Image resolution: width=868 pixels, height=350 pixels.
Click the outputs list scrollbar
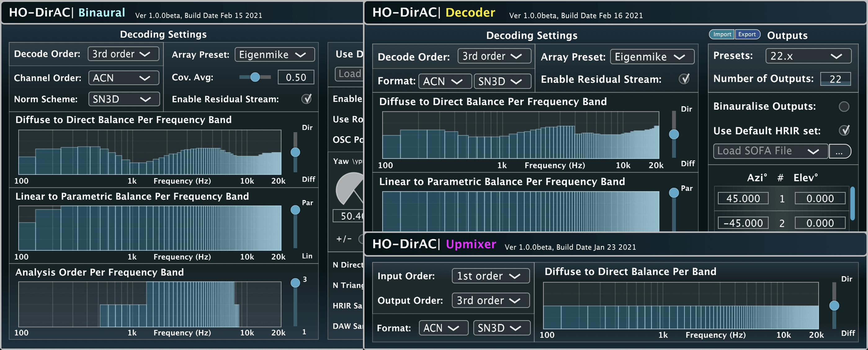(x=852, y=203)
